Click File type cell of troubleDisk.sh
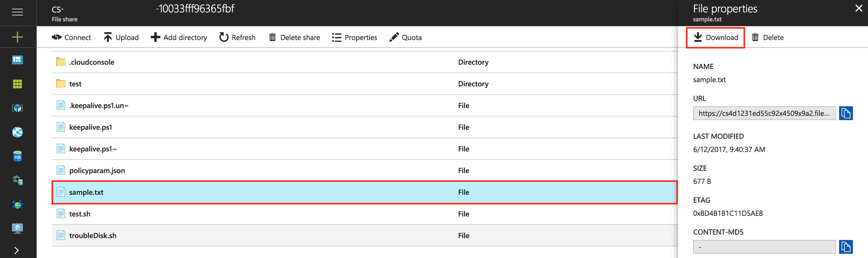The width and height of the screenshot is (868, 258). tap(464, 235)
